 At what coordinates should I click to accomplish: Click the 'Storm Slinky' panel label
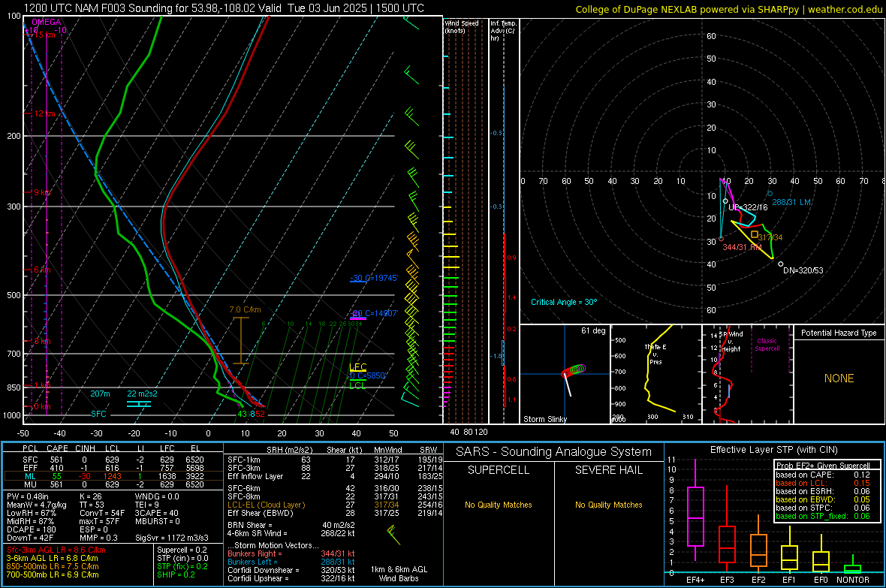(x=544, y=419)
